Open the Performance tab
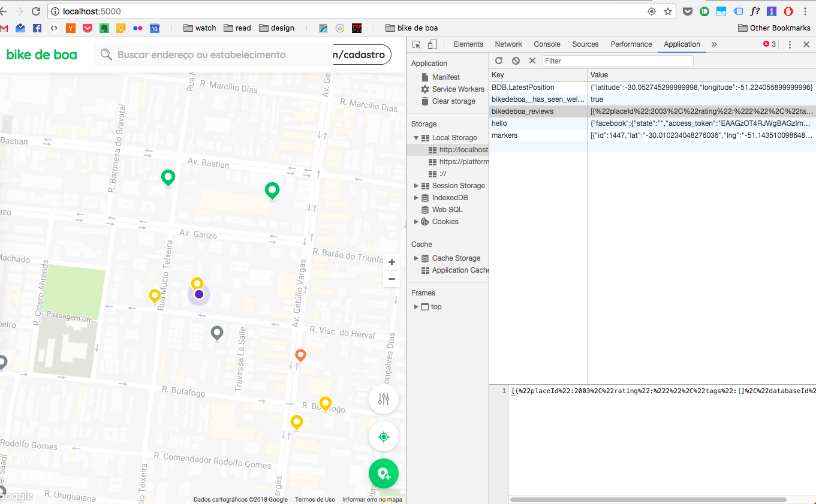The image size is (816, 504). pos(631,44)
